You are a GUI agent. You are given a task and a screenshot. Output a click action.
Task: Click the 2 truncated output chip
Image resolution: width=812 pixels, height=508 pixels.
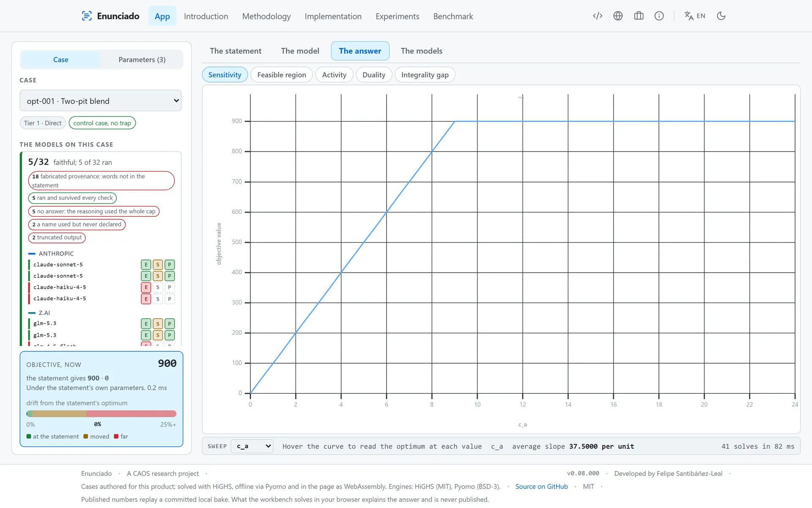coord(57,237)
